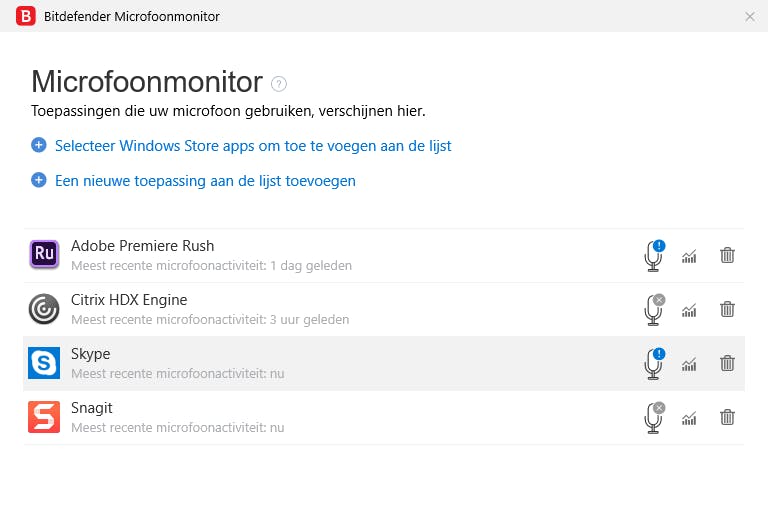Show activity chart for Citrix HDX Engine
This screenshot has height=512, width=768.
[x=689, y=310]
